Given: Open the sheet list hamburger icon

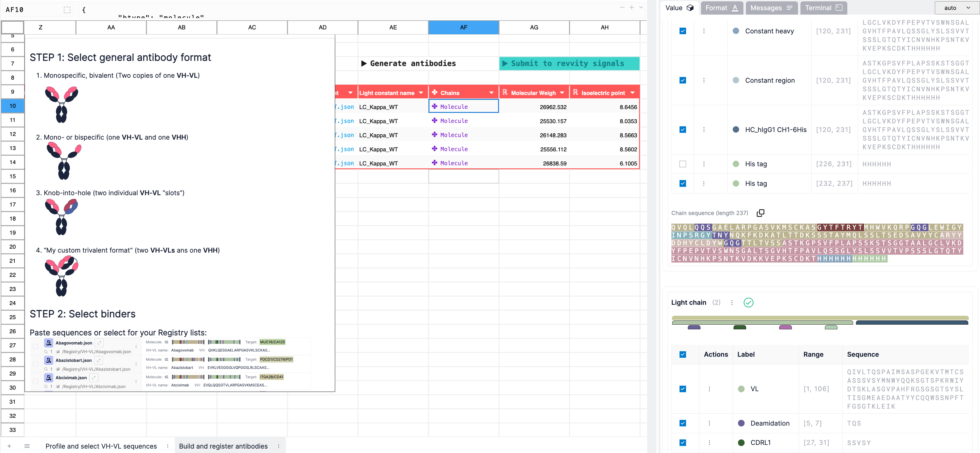Looking at the screenshot, I should coord(27,446).
